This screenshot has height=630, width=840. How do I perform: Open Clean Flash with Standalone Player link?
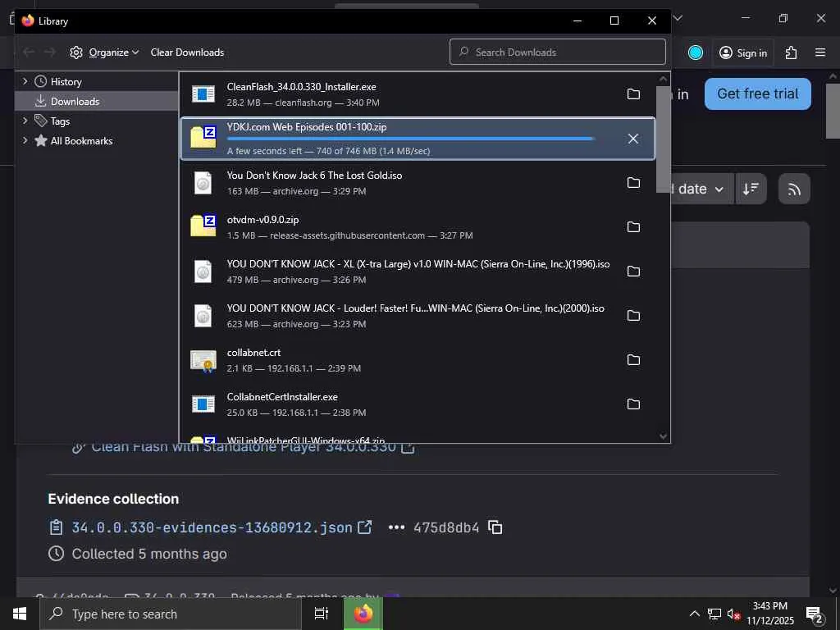pos(244,447)
